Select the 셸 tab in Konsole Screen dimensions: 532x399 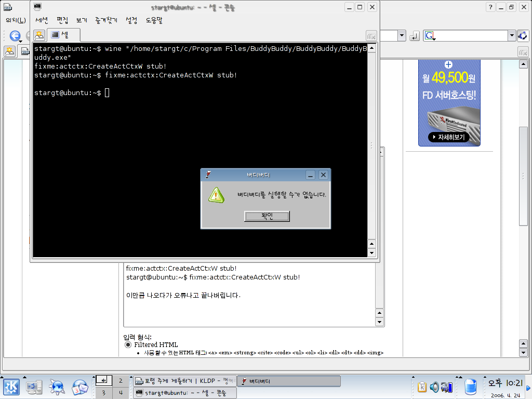[63, 35]
